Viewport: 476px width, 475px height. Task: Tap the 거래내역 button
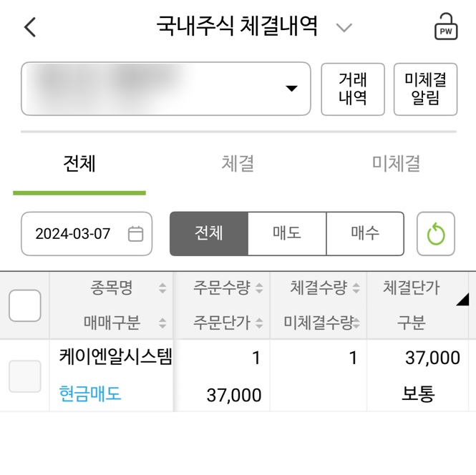coord(353,89)
